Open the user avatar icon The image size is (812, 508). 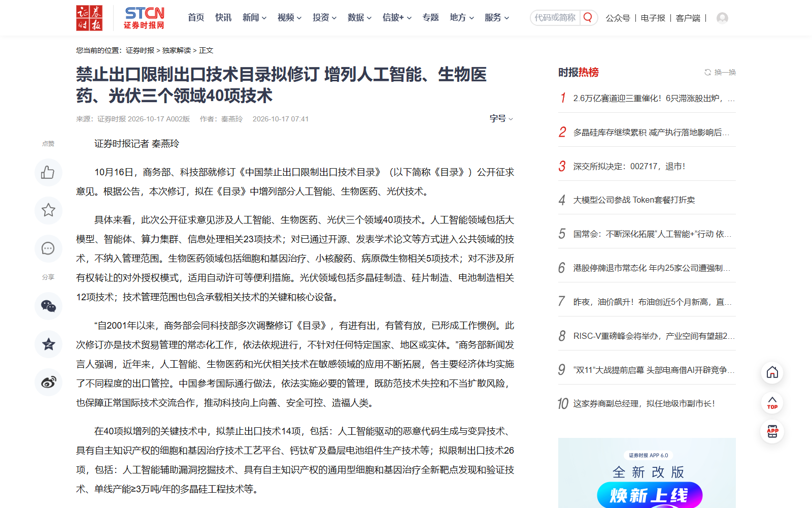[722, 18]
